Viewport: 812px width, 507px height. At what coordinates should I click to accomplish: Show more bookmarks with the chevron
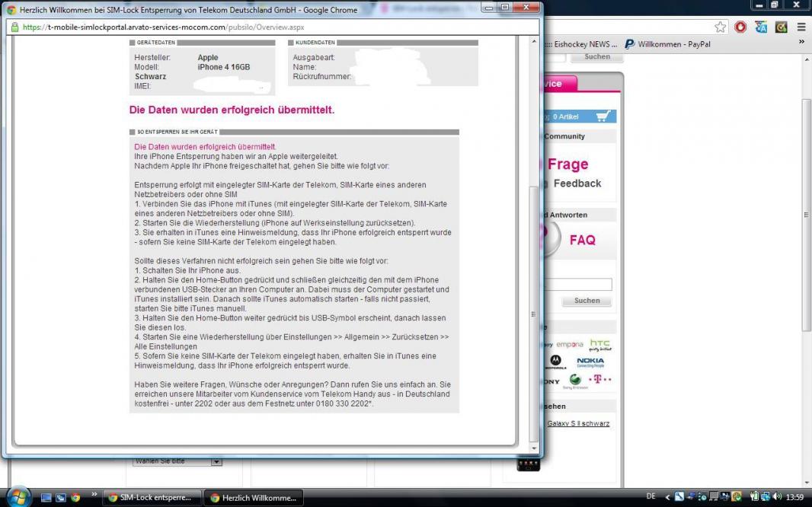click(x=801, y=42)
